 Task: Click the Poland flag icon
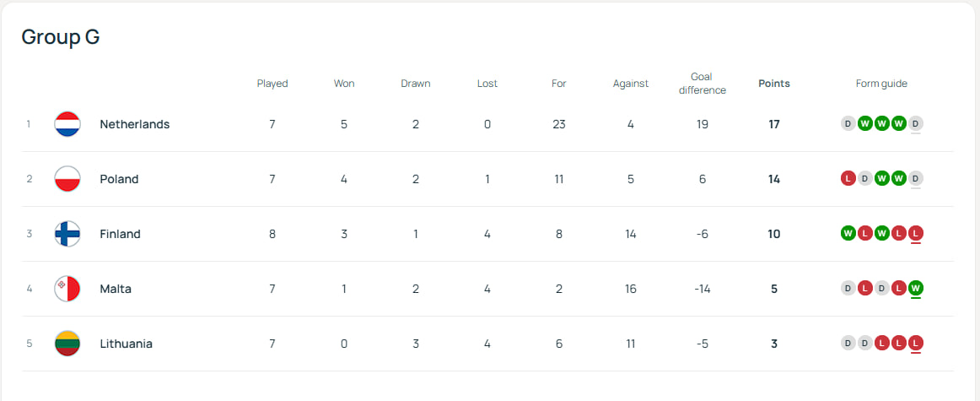(67, 179)
